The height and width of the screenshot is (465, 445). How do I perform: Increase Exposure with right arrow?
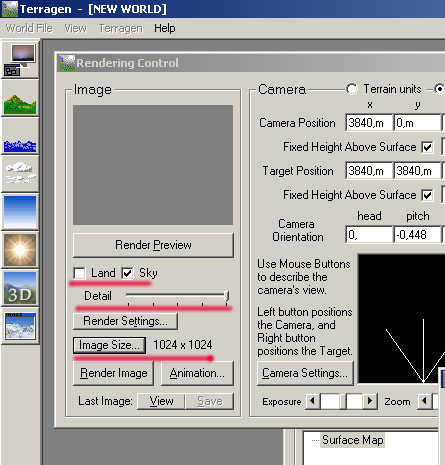click(370, 401)
